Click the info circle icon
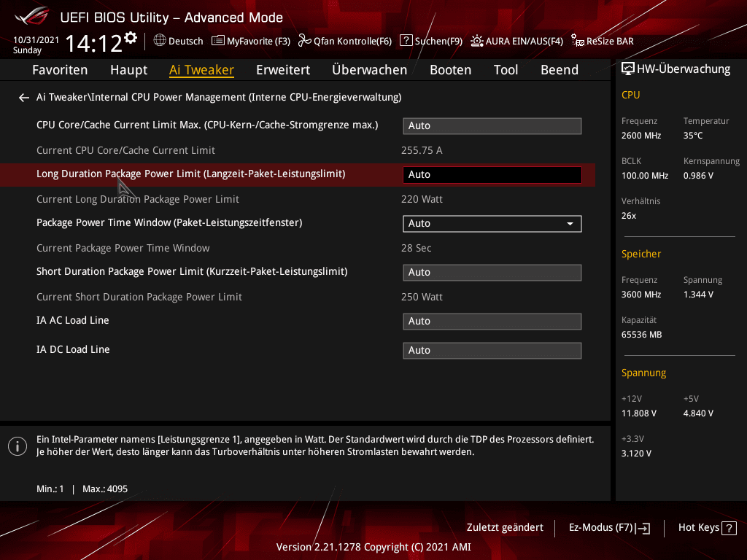The width and height of the screenshot is (747, 560). point(18,446)
